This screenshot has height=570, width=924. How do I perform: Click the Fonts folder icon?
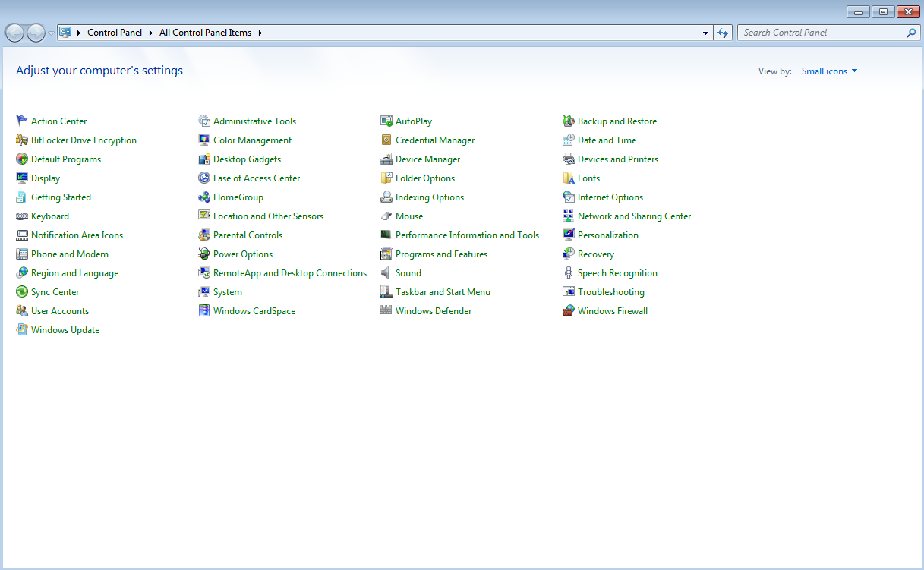tap(569, 178)
